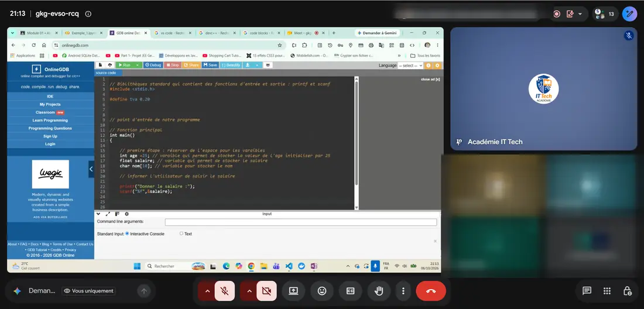Image resolution: width=644 pixels, height=309 pixels.
Task: Click the Run button in OnlineGDB
Action: point(124,65)
